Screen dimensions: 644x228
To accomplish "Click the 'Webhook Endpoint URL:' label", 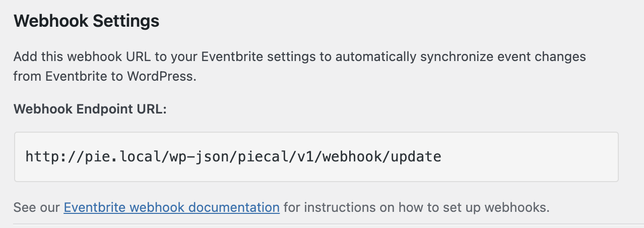I will [x=90, y=109].
